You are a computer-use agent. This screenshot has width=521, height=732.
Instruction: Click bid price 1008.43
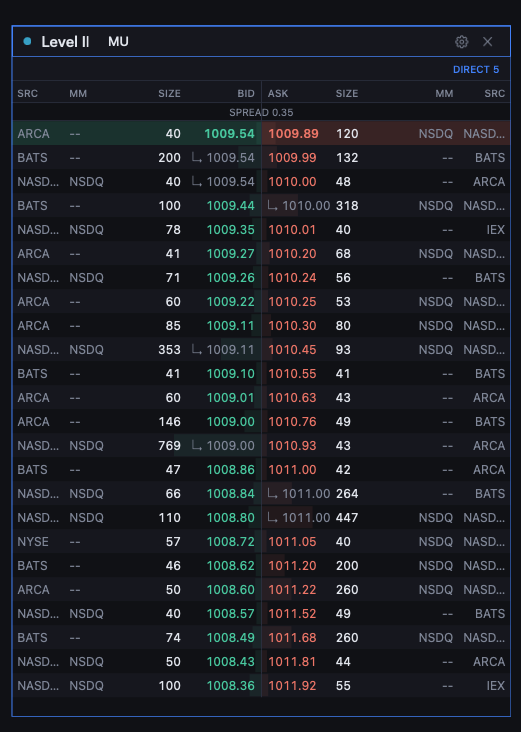pyautogui.click(x=231, y=662)
